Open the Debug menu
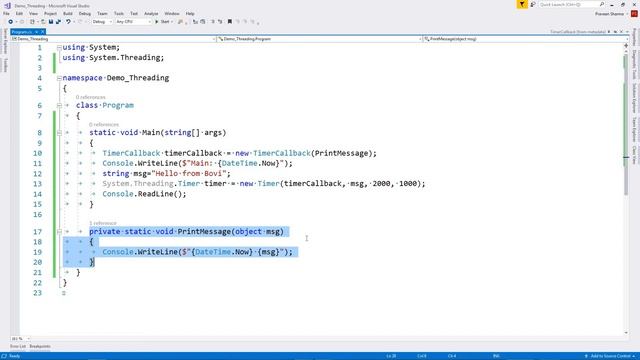Image resolution: width=640 pixels, height=360 pixels. coord(85,13)
